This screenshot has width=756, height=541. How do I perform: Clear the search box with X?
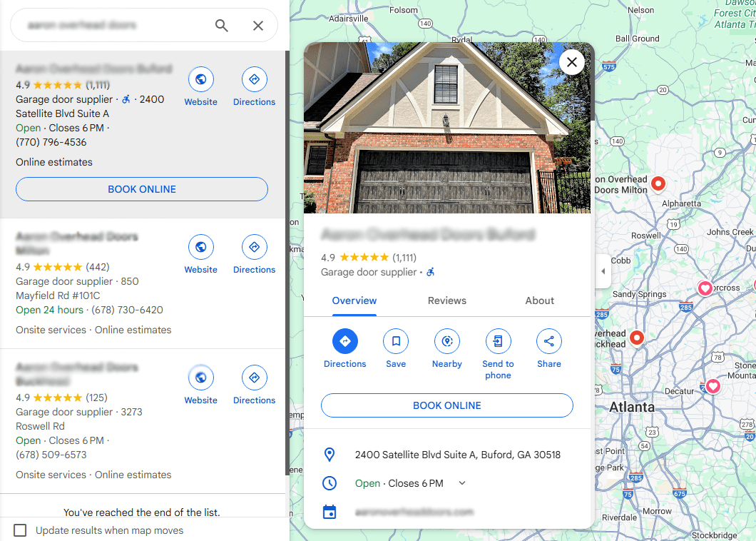[258, 25]
